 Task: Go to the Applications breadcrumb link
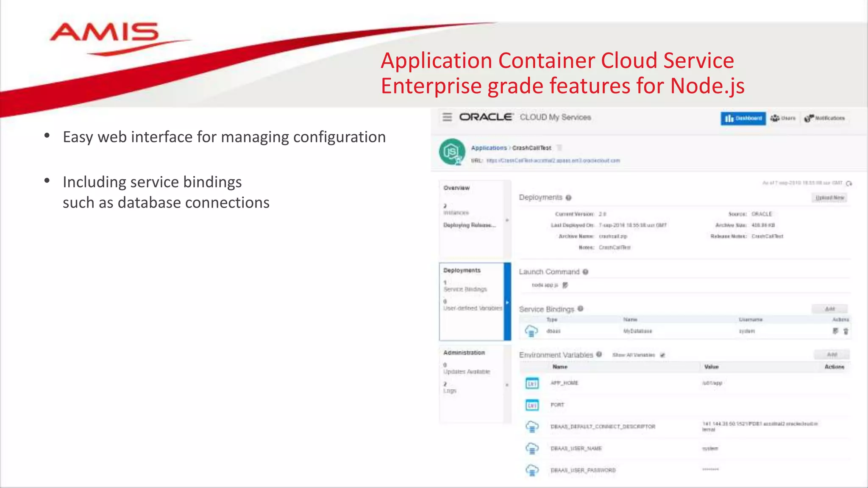(x=489, y=148)
